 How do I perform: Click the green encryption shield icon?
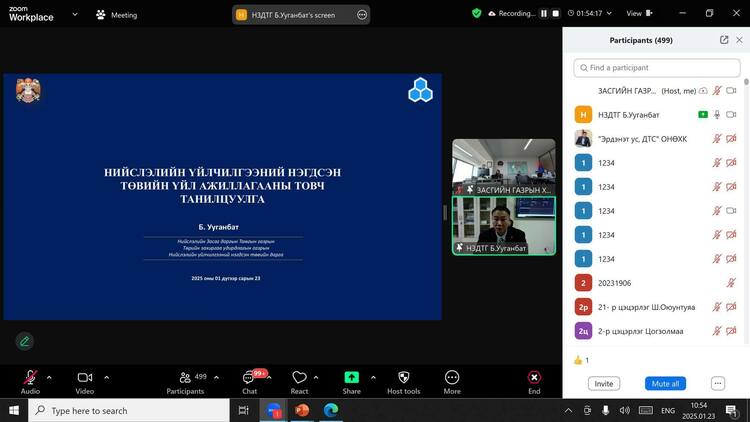(477, 14)
